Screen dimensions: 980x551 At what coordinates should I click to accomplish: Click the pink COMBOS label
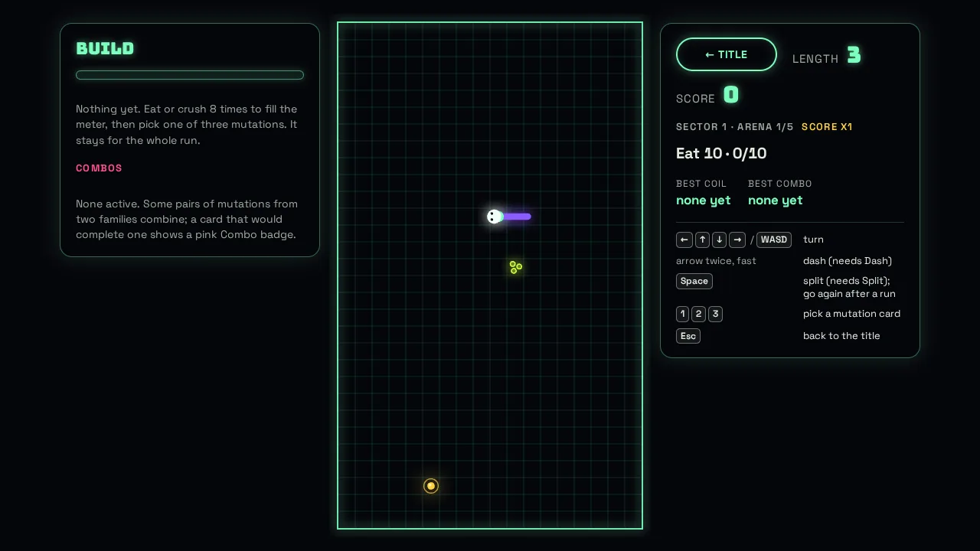point(99,168)
